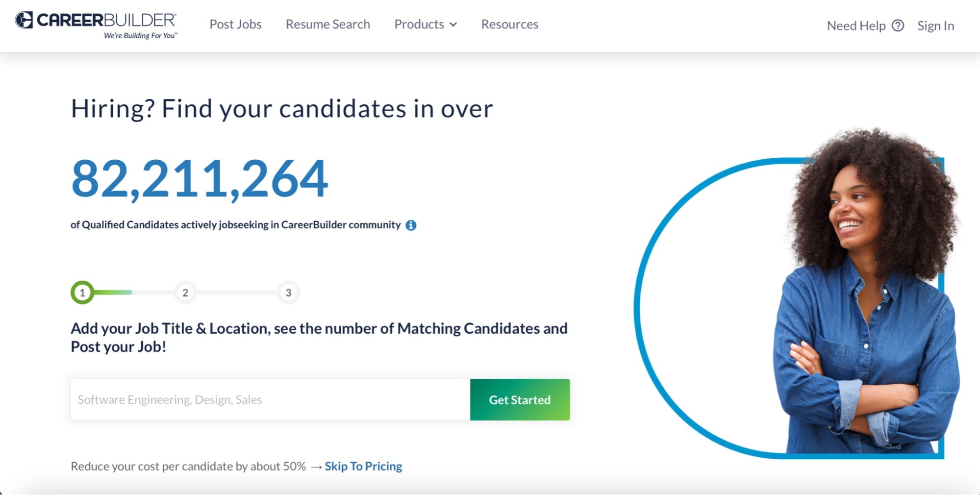The image size is (980, 495).
Task: Click the CAREERBUILDER wordmark text
Action: (106, 20)
